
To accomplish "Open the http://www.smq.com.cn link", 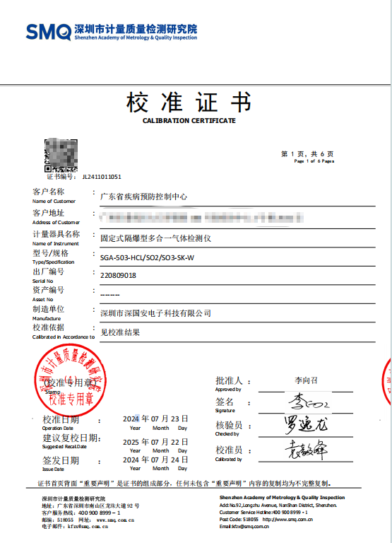I will pyautogui.click(x=287, y=520).
